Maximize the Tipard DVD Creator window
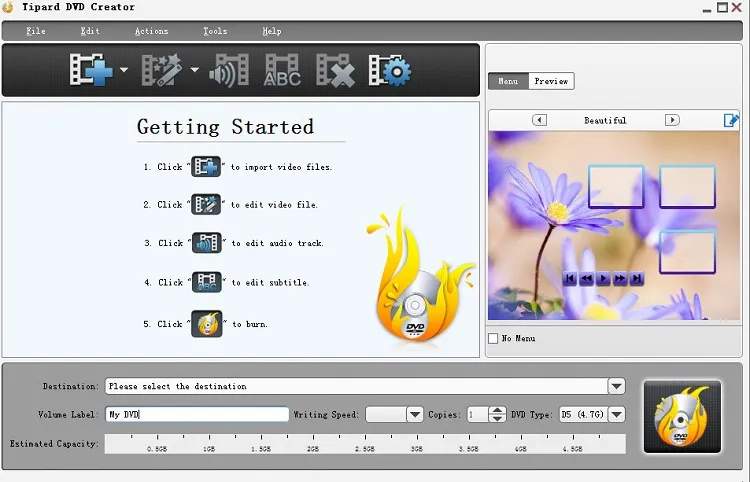 [722, 7]
